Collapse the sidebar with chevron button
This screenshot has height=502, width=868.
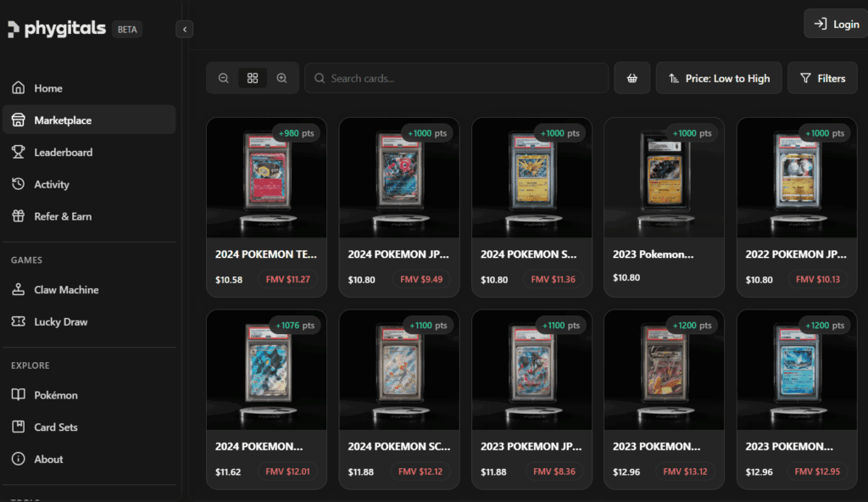pos(186,30)
